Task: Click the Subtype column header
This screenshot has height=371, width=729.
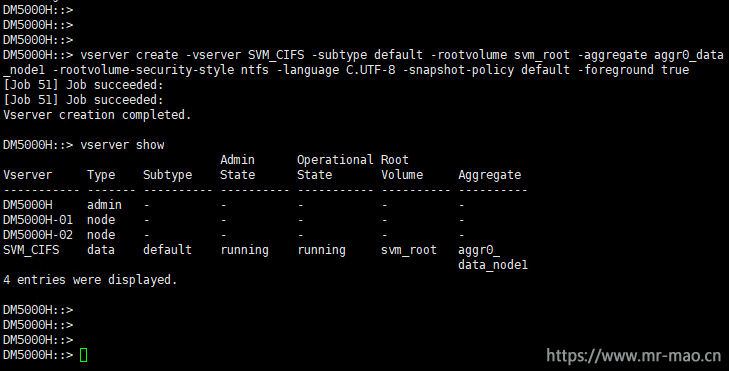Action: [167, 175]
